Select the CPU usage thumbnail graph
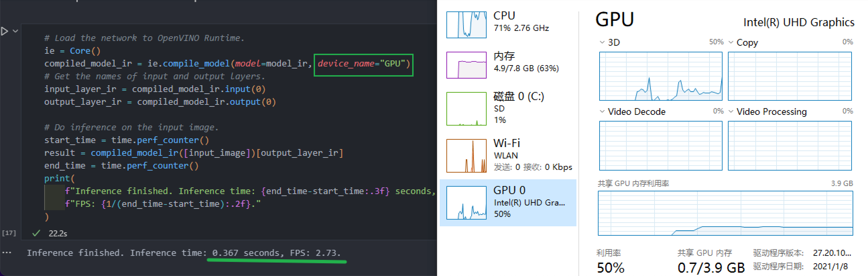 click(467, 25)
